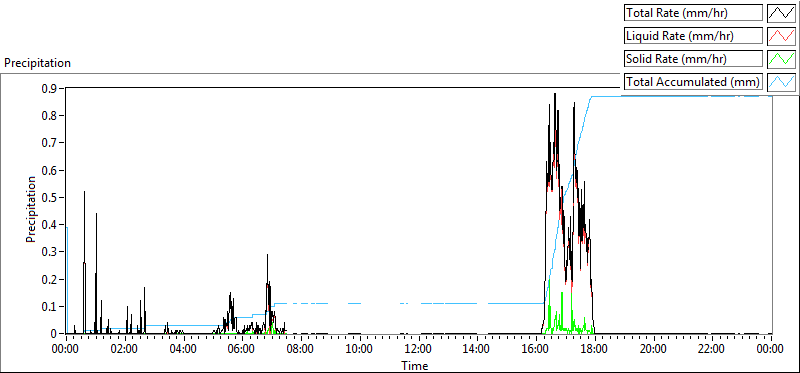Open the blue Total Accumulated plot style icon
800x373 pixels.
click(782, 82)
